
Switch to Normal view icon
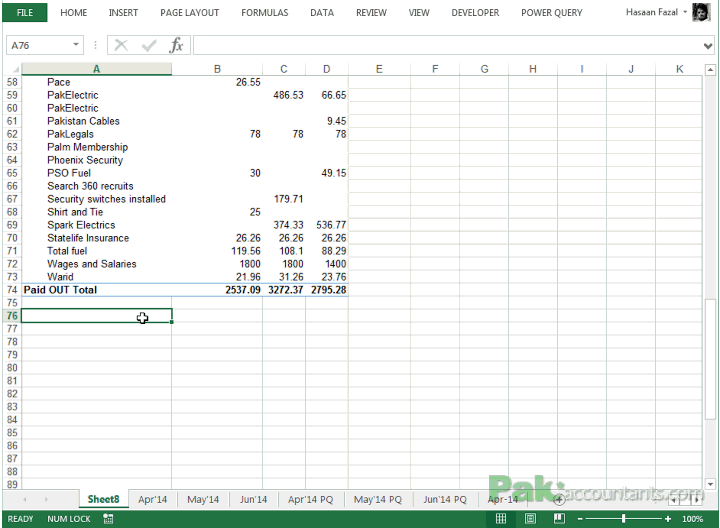click(501, 519)
